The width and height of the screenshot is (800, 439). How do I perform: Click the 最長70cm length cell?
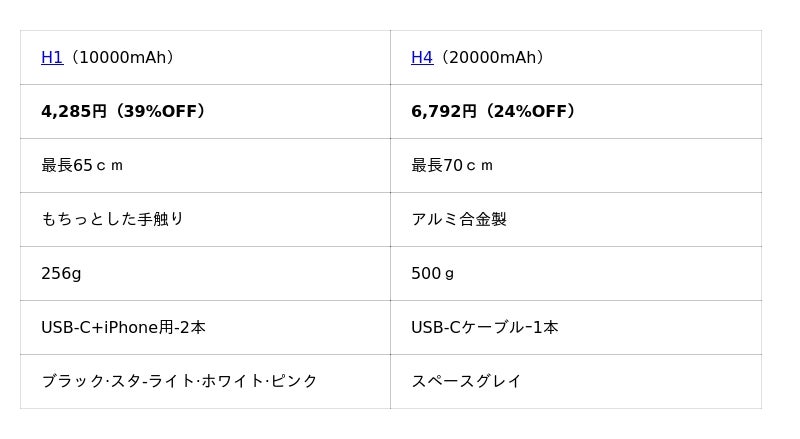[452, 166]
